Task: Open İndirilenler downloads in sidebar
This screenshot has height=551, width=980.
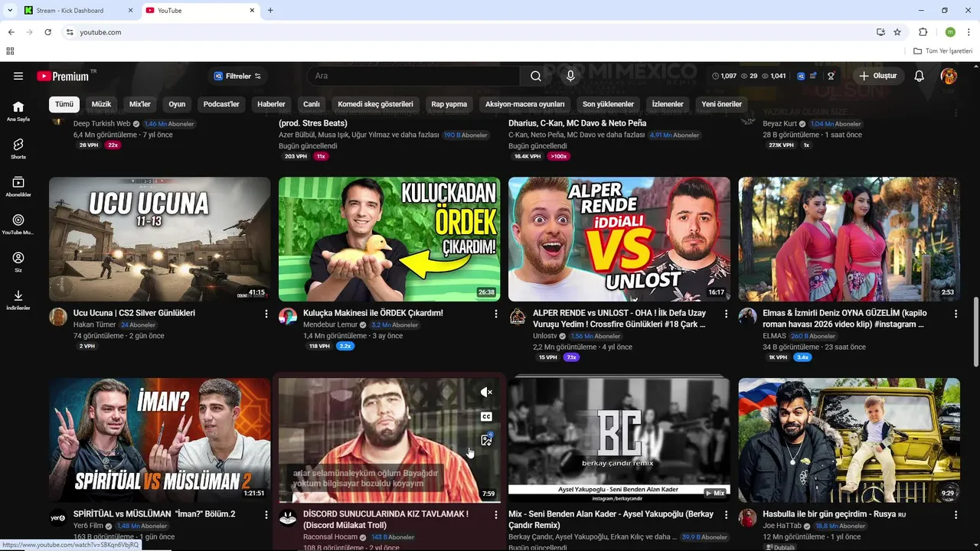Action: tap(18, 300)
